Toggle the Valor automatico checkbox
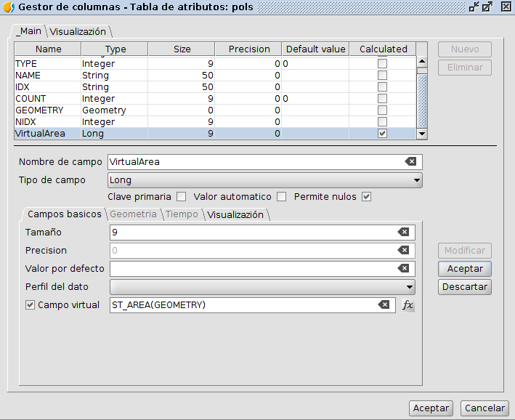515x420 pixels. pos(281,197)
